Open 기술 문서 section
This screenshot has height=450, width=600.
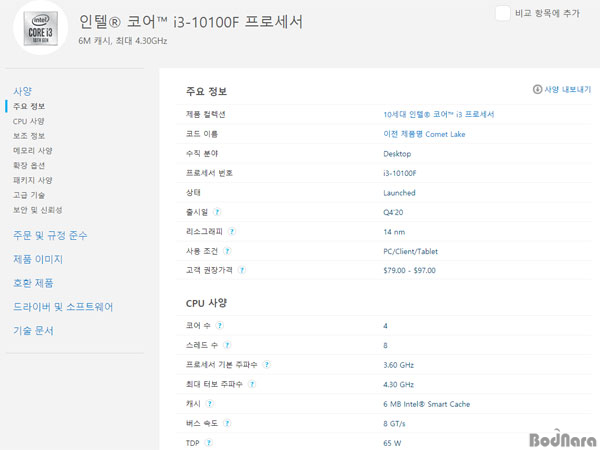coord(33,330)
